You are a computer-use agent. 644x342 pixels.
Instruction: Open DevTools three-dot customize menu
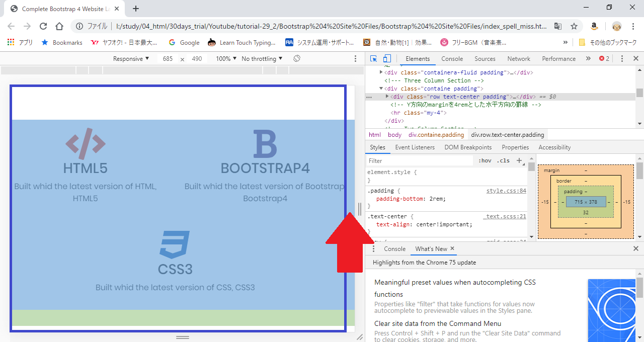[622, 59]
